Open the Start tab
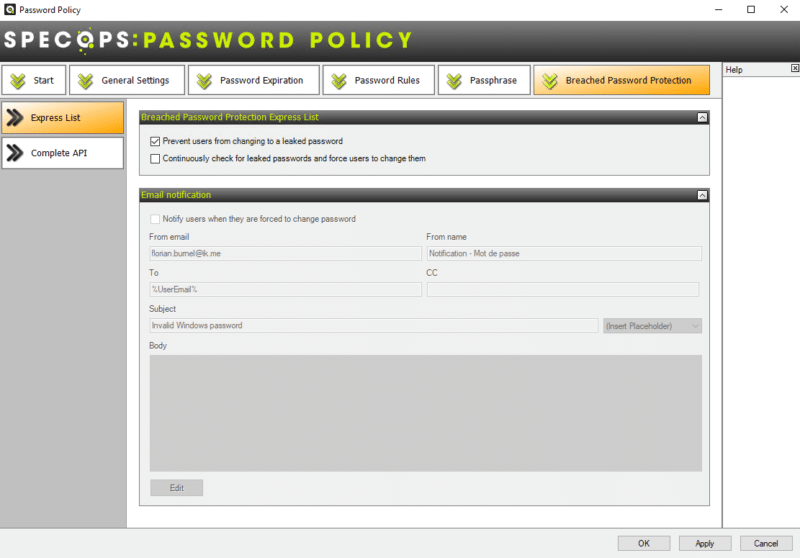The image size is (800, 558). (34, 80)
